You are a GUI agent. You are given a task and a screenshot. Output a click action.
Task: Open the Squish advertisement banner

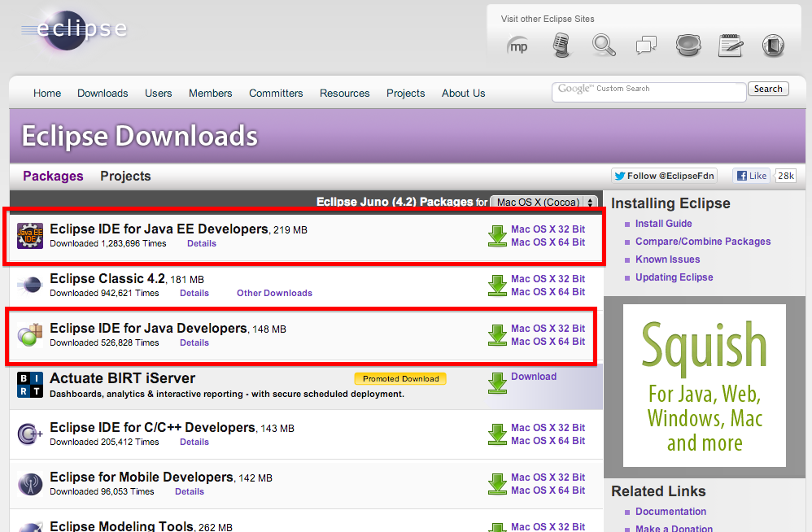pos(705,386)
